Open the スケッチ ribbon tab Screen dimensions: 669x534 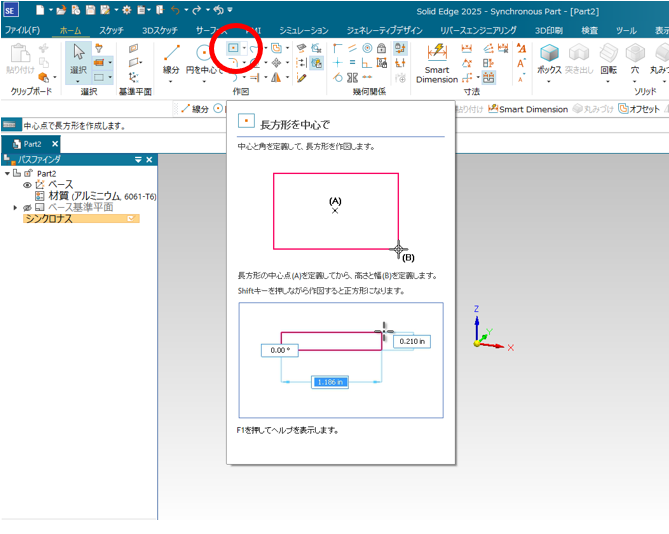[x=111, y=30]
